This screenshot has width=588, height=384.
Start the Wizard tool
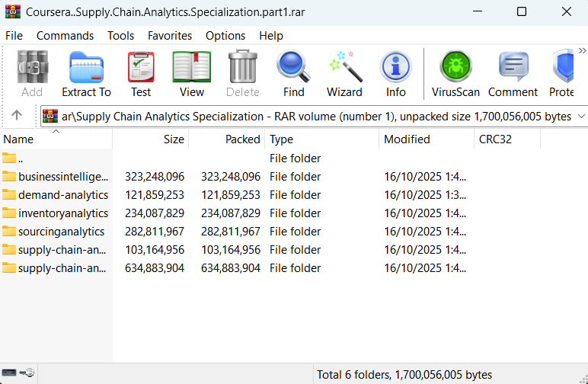pos(344,74)
